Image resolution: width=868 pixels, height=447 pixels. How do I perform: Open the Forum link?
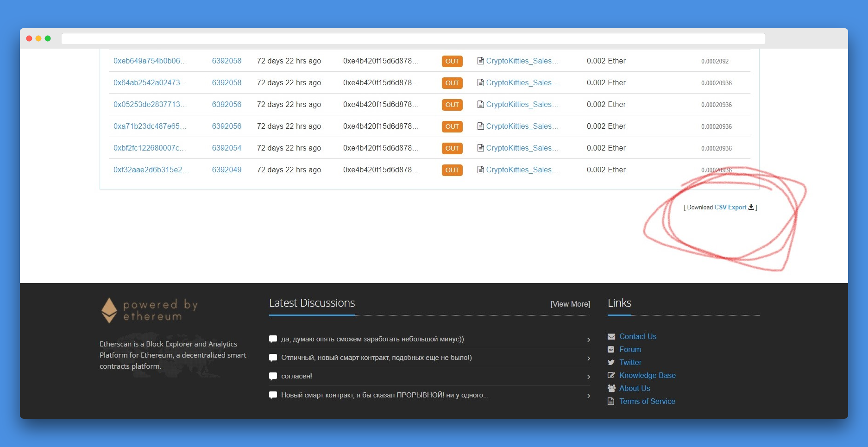630,349
